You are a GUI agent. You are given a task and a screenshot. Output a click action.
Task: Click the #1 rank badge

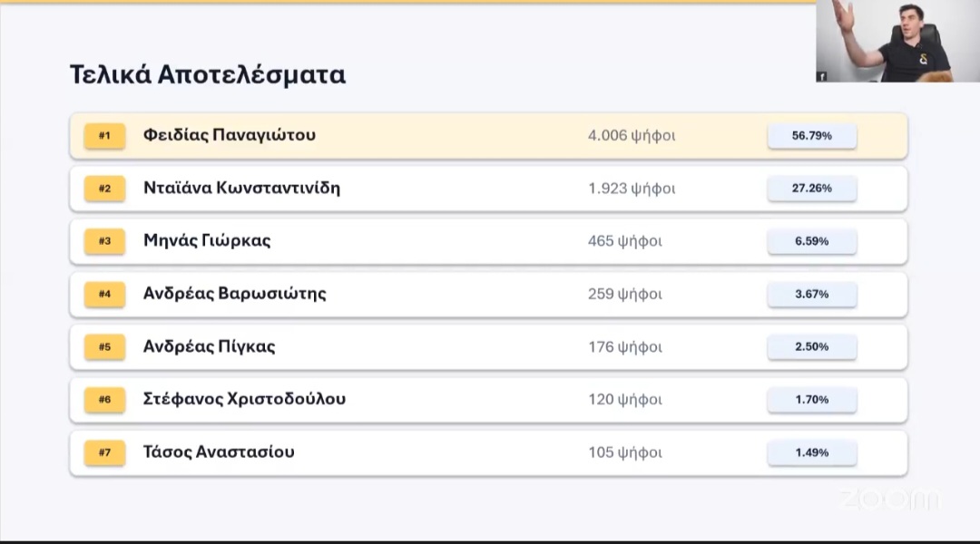tap(104, 136)
